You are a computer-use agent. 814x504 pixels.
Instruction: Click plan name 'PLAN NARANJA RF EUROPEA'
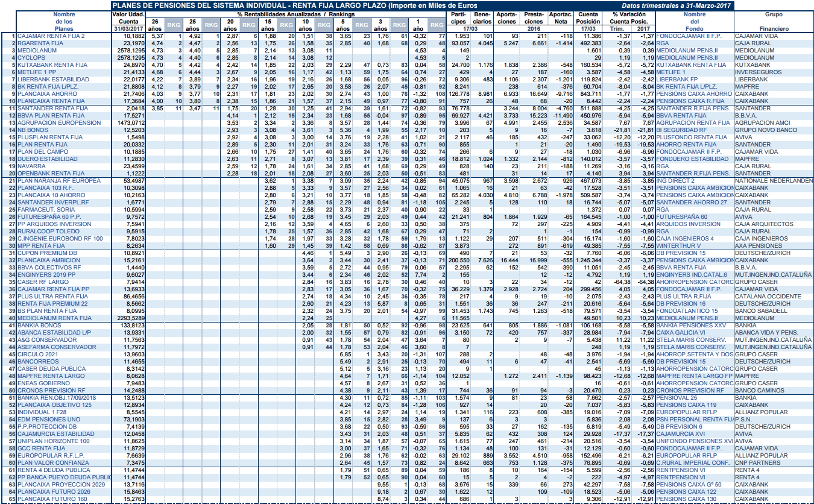[59, 180]
